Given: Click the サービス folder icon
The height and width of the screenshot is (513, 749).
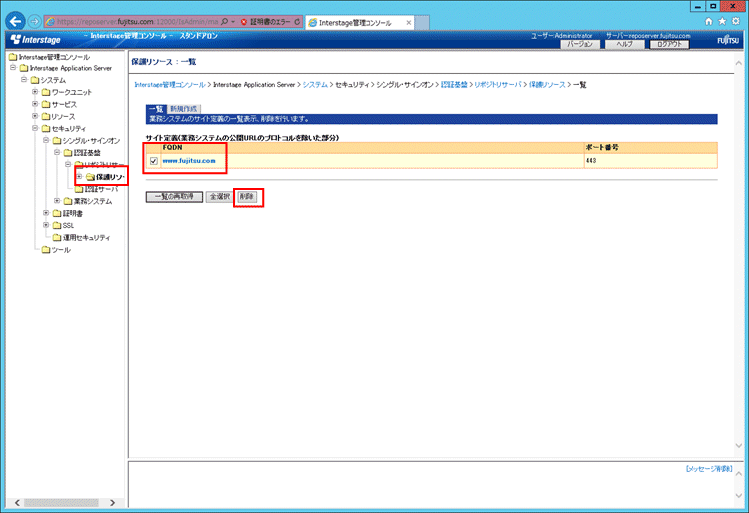Looking at the screenshot, I should (46, 105).
